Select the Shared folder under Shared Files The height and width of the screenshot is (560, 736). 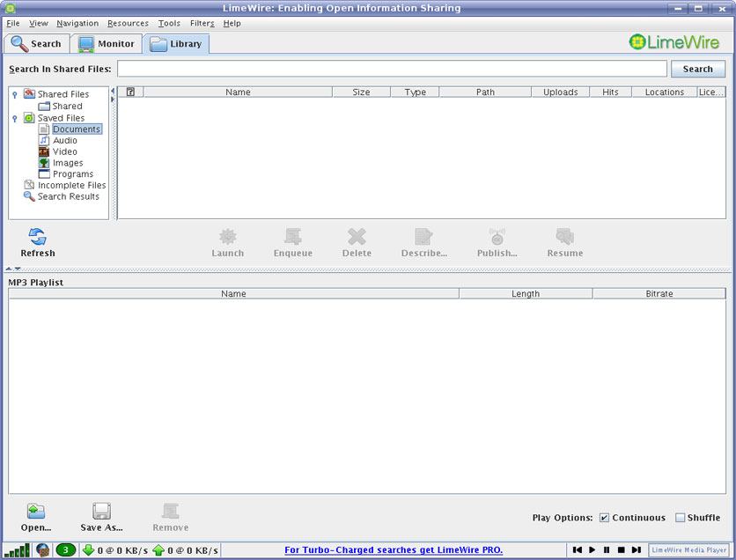tap(67, 106)
